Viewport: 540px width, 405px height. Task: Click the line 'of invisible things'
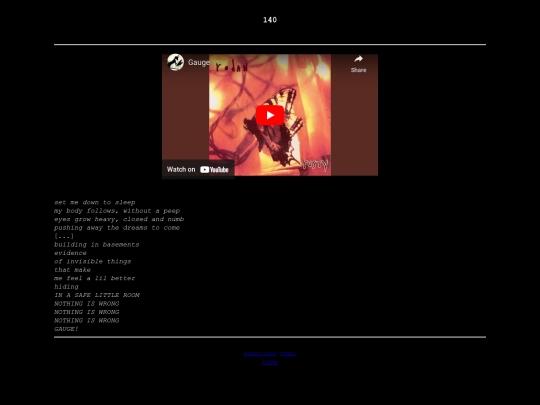[93, 261]
